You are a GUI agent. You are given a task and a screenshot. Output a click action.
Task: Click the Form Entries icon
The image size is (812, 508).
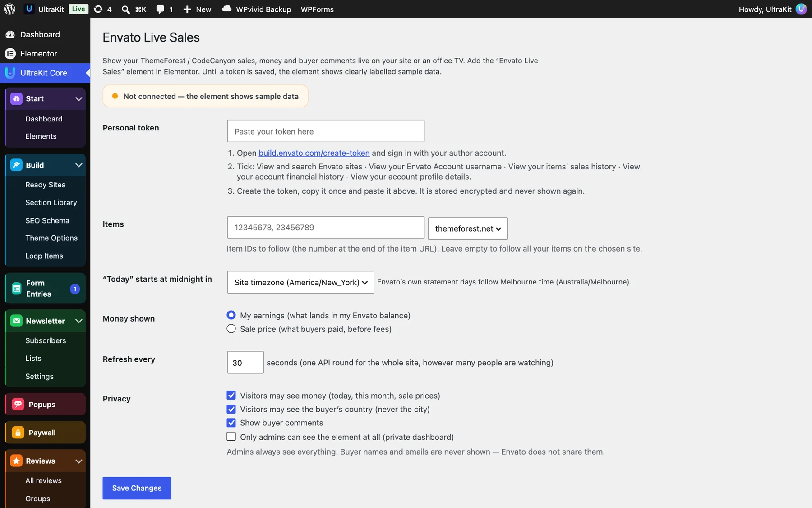[x=17, y=289]
